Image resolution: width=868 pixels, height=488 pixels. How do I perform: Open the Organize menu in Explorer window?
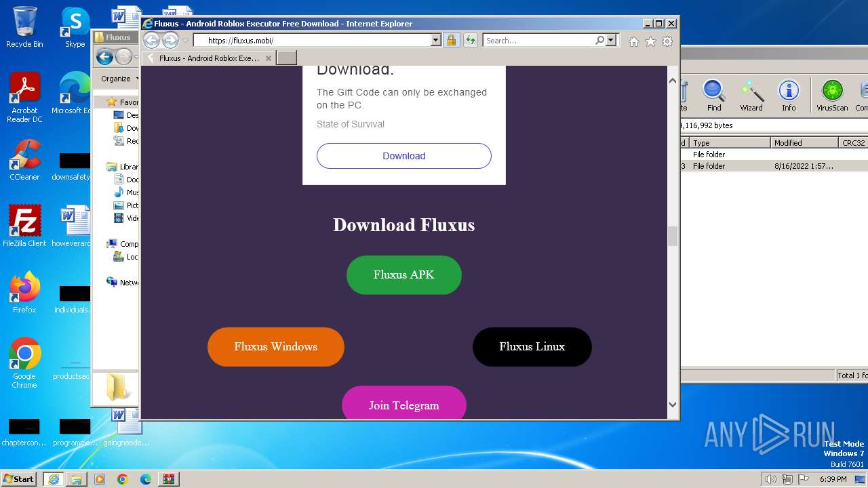click(119, 79)
